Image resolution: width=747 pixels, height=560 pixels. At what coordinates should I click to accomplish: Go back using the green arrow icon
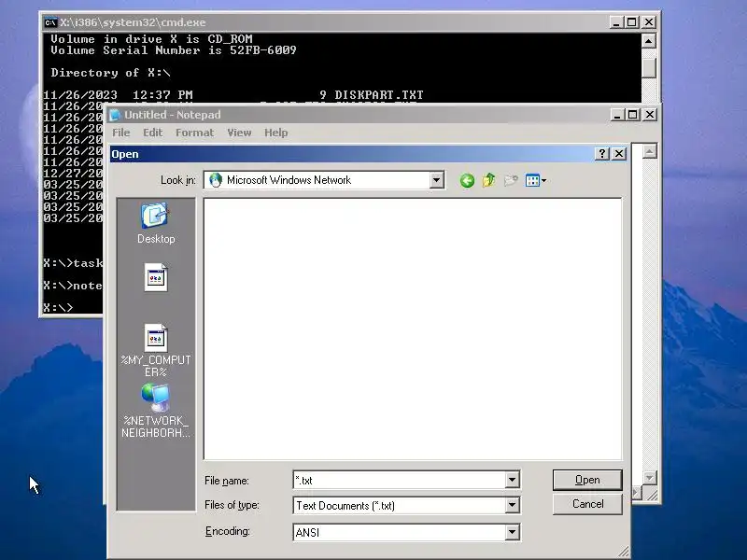(x=467, y=180)
